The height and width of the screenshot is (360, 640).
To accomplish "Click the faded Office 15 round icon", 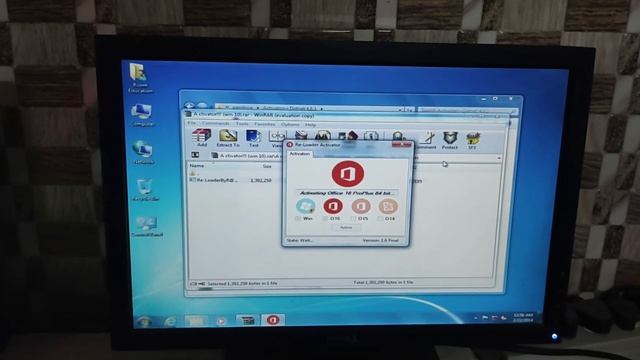I will (x=361, y=206).
